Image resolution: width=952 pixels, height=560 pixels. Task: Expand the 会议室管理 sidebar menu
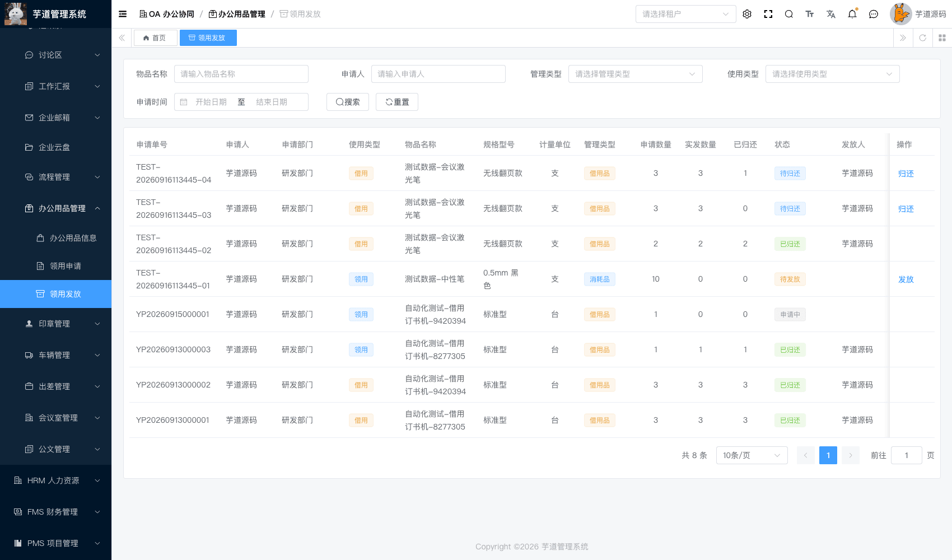56,418
